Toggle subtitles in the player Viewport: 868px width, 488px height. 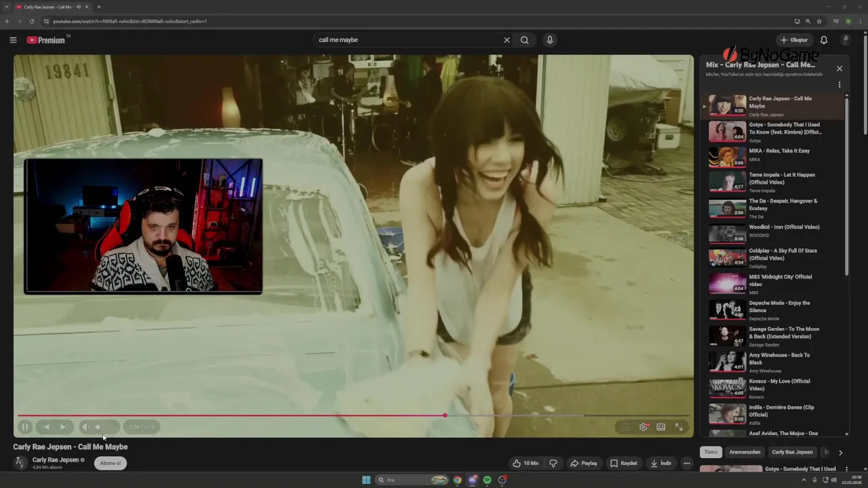click(x=625, y=427)
